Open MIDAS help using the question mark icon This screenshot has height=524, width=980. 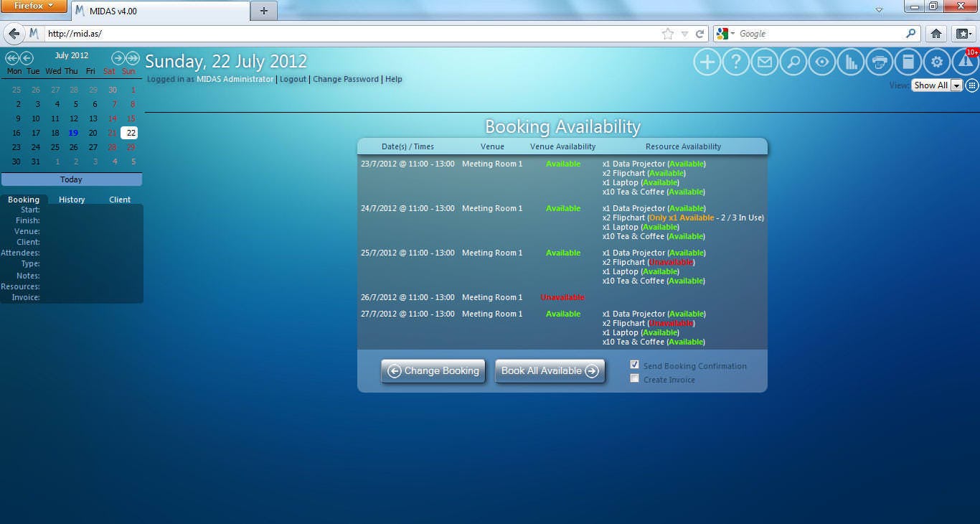(x=735, y=62)
